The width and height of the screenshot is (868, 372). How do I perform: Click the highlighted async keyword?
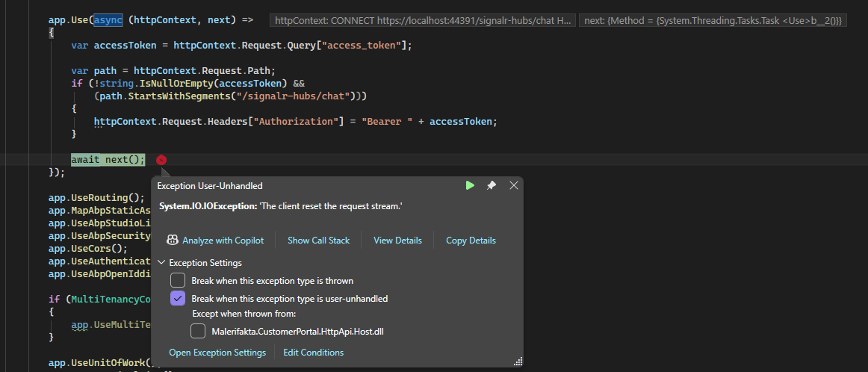(x=108, y=19)
